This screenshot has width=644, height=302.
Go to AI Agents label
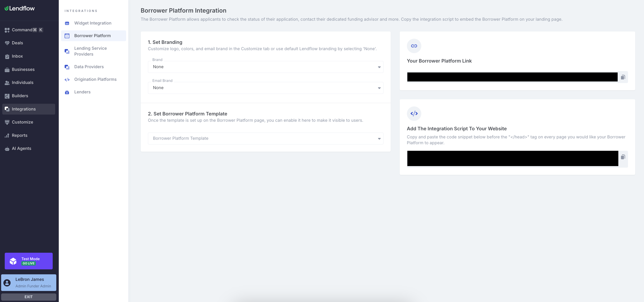[x=21, y=148]
